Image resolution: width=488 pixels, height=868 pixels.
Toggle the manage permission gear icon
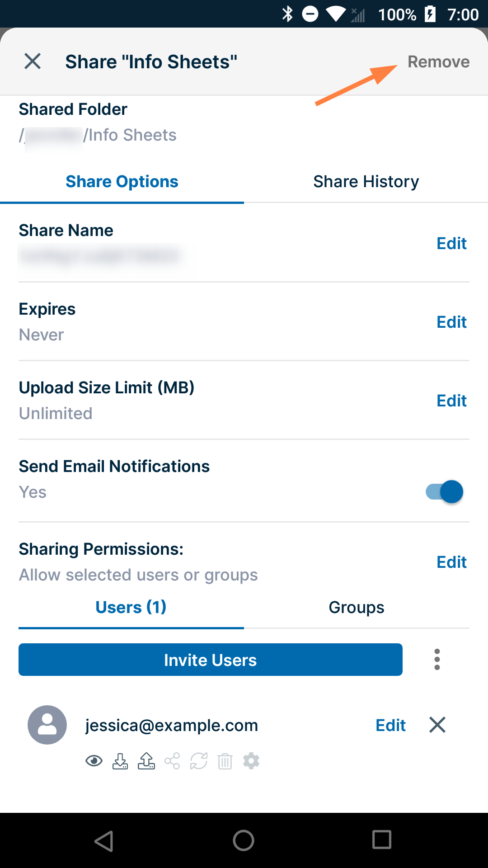click(251, 761)
